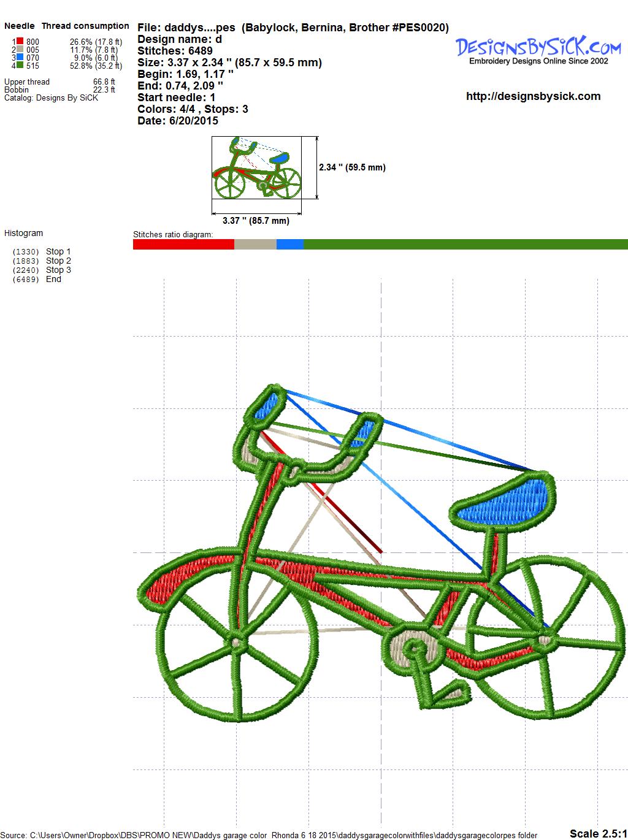Screen dimensions: 628x840
Task: Click the End entry in the histogram
Action: [53, 279]
